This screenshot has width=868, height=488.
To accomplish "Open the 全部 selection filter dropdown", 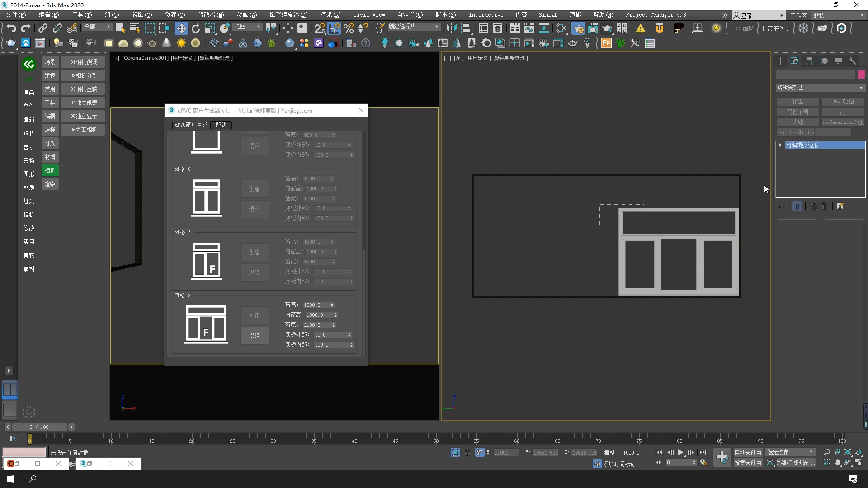I will [x=97, y=27].
